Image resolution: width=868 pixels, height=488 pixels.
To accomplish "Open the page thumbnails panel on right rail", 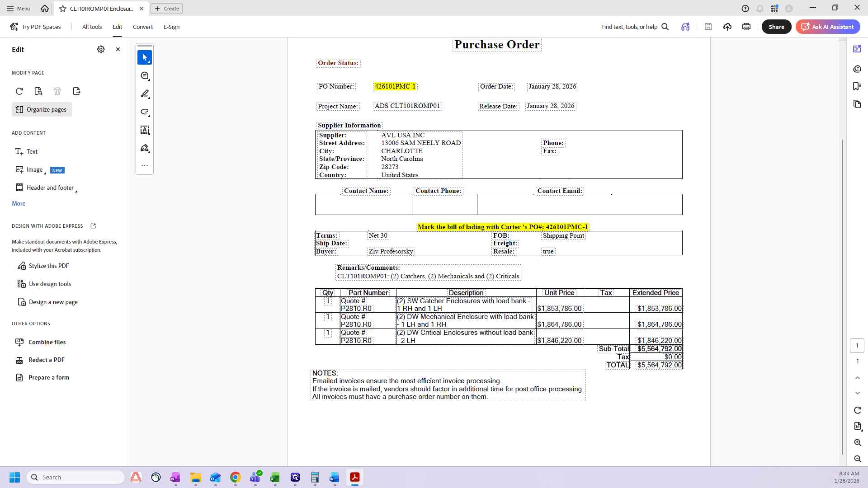I will tap(857, 104).
